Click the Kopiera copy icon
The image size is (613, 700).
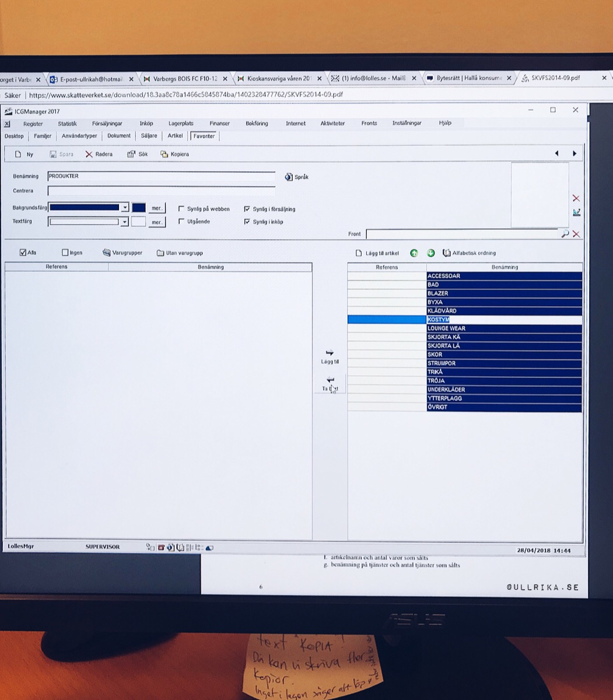click(164, 155)
